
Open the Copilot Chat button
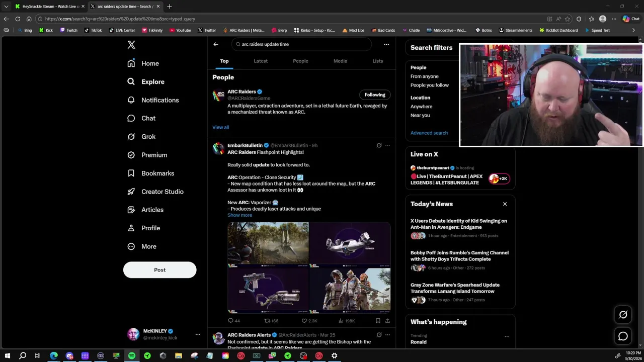631,19
